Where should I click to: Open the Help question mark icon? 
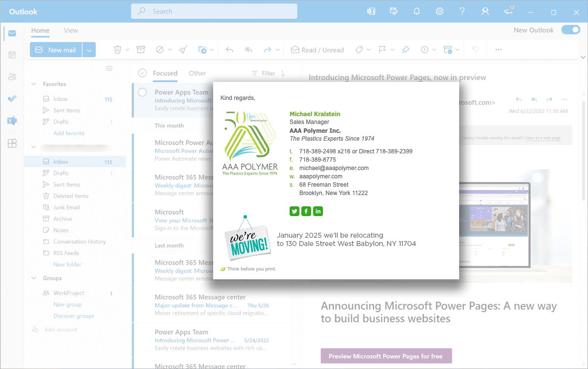click(462, 11)
